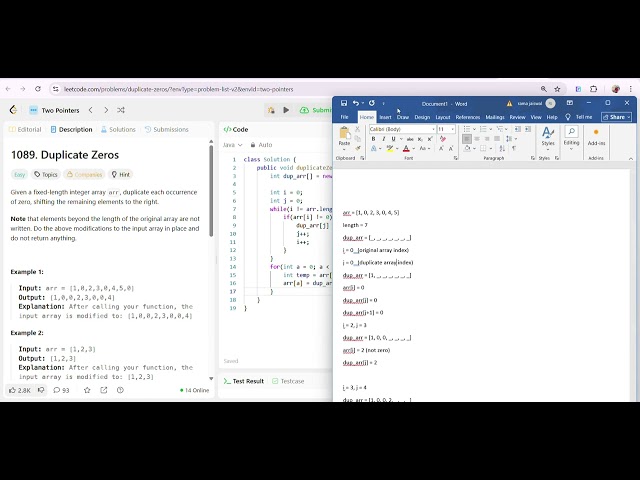Click the Undo arrow in Word's title bar
Viewport: 640px width, 480px height.
point(356,103)
